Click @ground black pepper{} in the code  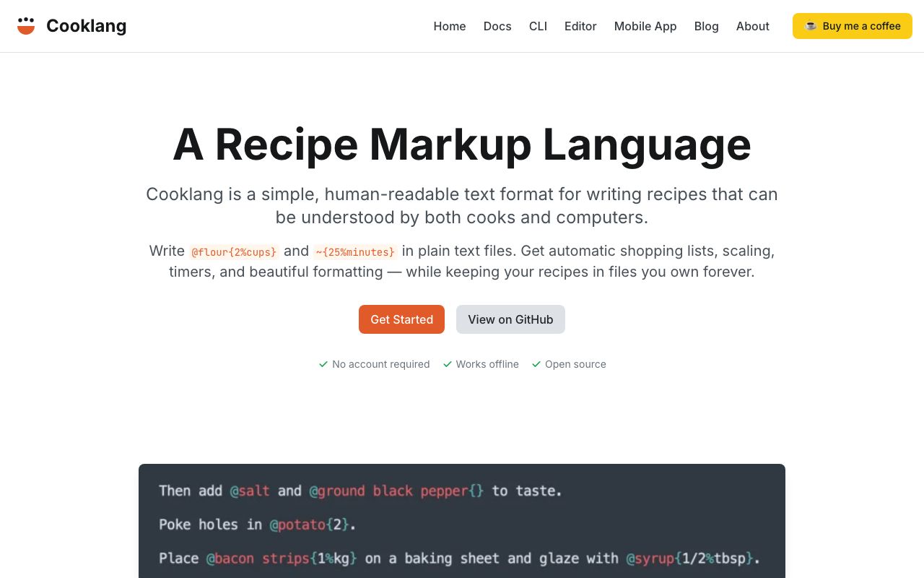tap(397, 491)
